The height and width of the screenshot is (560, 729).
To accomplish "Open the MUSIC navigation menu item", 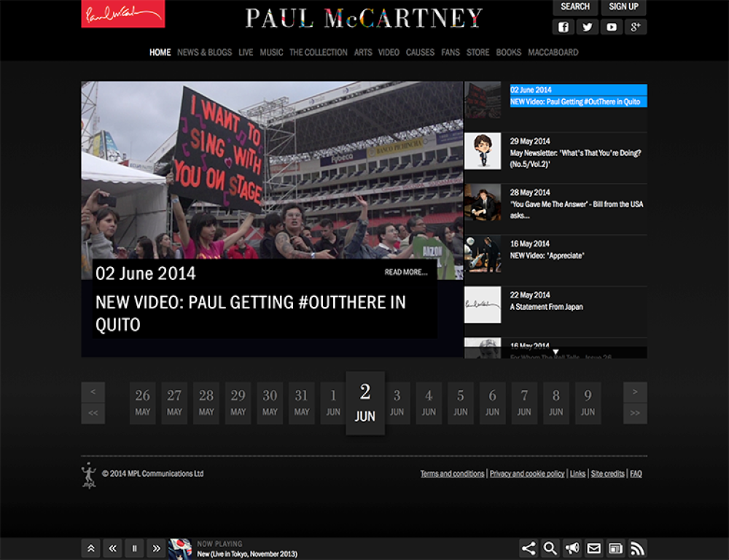I will (x=271, y=52).
